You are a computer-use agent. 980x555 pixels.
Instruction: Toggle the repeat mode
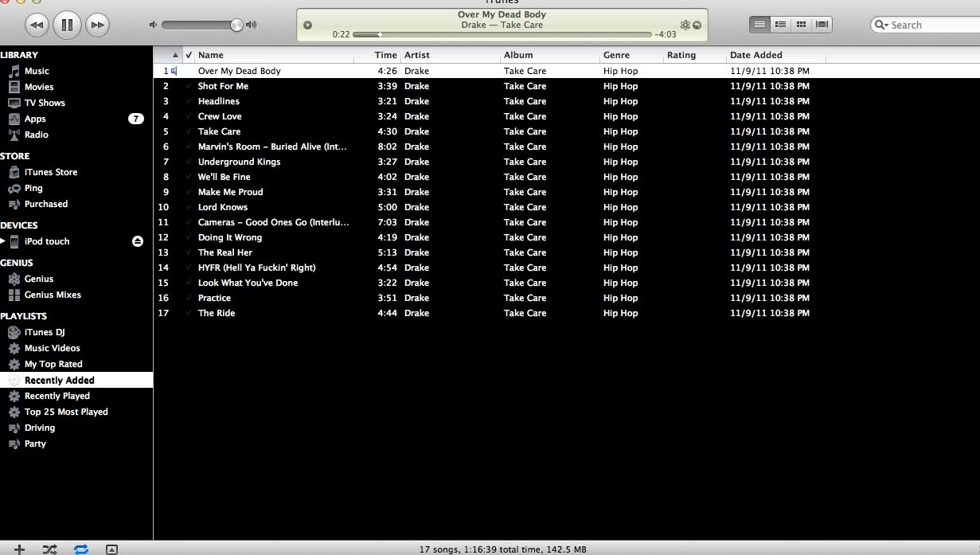81,549
